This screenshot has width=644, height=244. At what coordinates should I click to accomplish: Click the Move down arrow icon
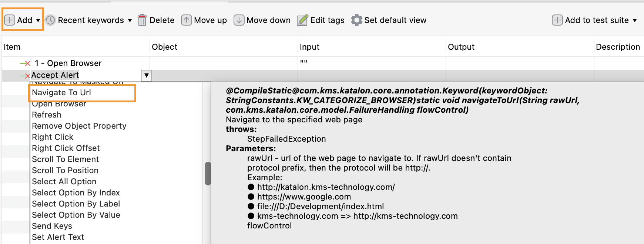pos(239,20)
